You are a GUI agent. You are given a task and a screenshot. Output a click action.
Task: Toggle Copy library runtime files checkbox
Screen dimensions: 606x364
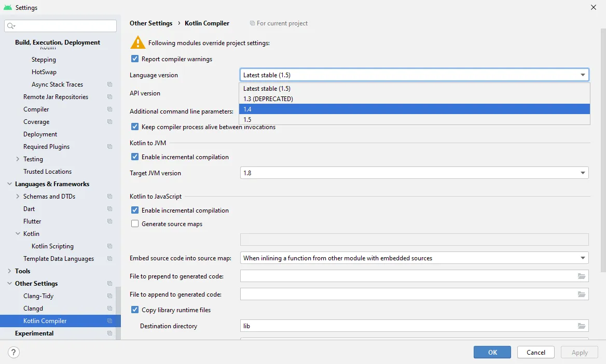pyautogui.click(x=135, y=310)
